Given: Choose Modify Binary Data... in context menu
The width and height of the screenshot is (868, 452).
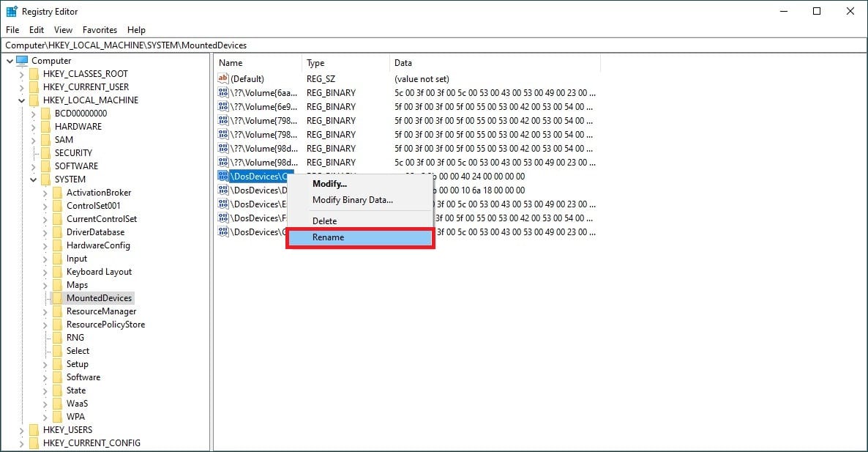Looking at the screenshot, I should (360, 200).
